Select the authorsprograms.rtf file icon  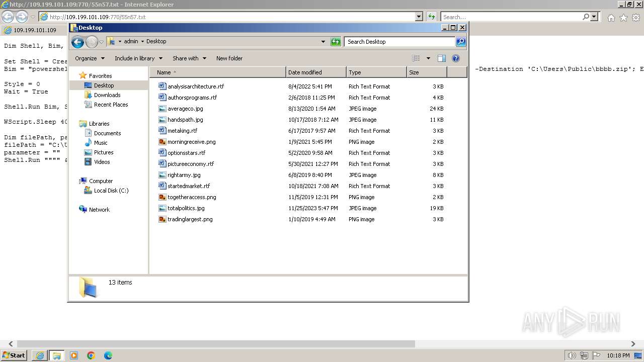coord(163,98)
